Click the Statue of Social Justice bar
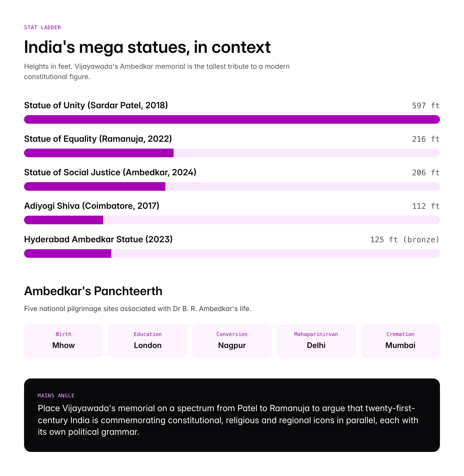This screenshot has width=464, height=476. click(232, 186)
